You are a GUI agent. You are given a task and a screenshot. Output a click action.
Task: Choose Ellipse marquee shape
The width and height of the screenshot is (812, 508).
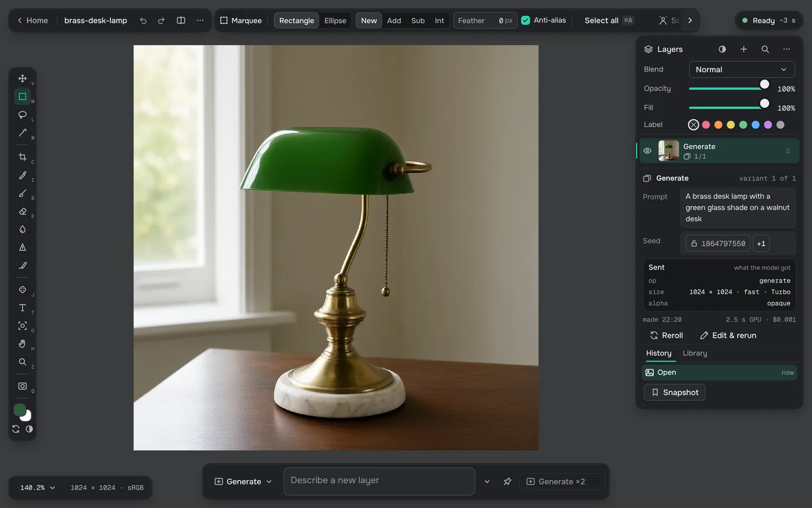(x=336, y=20)
